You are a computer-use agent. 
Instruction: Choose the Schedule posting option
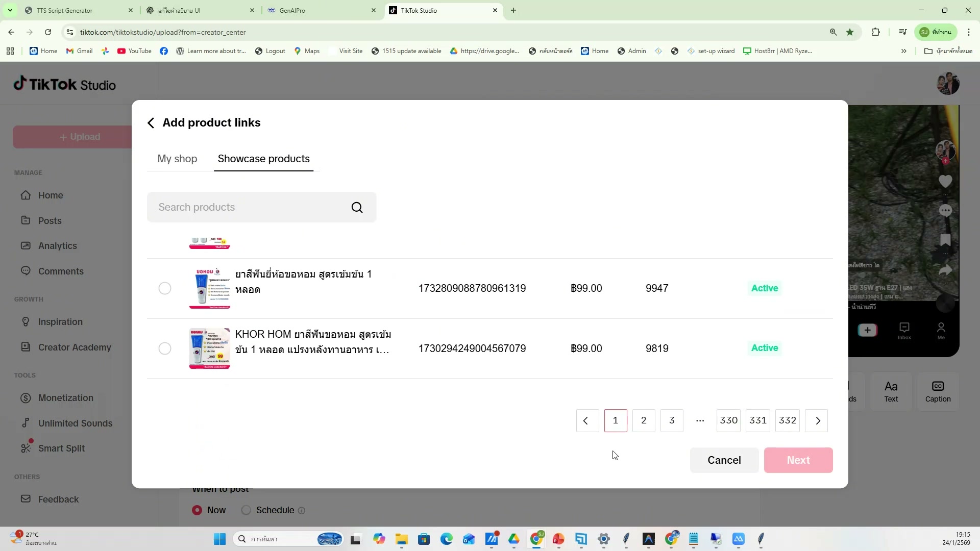click(x=247, y=510)
